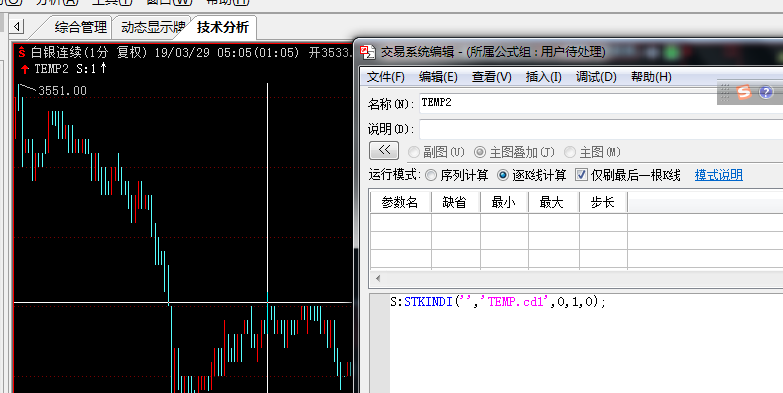
Task: Click the 参数名 column header
Action: [x=400, y=202]
